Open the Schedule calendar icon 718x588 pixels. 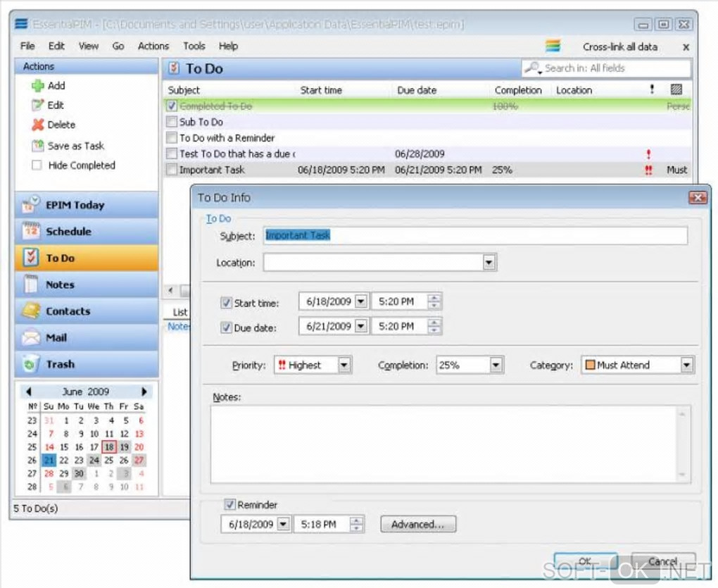tap(31, 231)
